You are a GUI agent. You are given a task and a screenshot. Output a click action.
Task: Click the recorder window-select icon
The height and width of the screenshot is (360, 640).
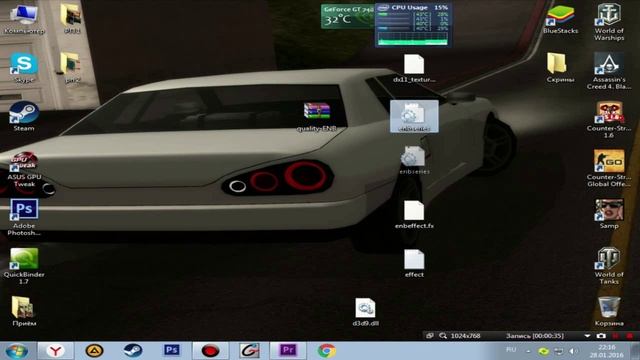click(x=429, y=336)
